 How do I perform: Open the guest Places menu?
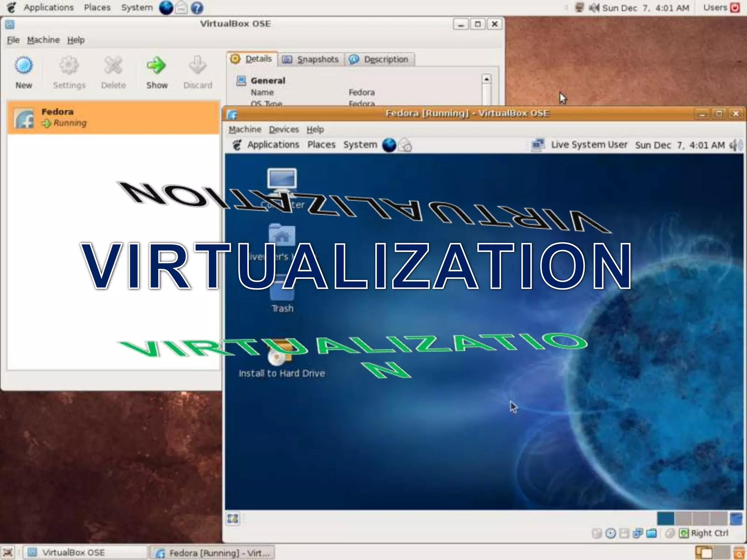click(321, 145)
